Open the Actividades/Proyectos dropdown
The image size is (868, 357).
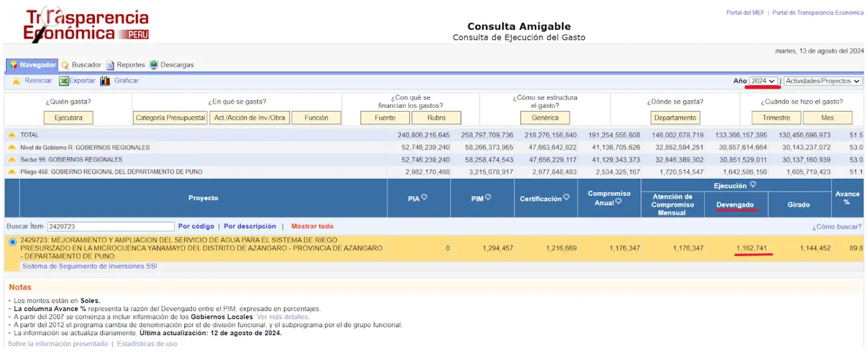click(x=823, y=81)
